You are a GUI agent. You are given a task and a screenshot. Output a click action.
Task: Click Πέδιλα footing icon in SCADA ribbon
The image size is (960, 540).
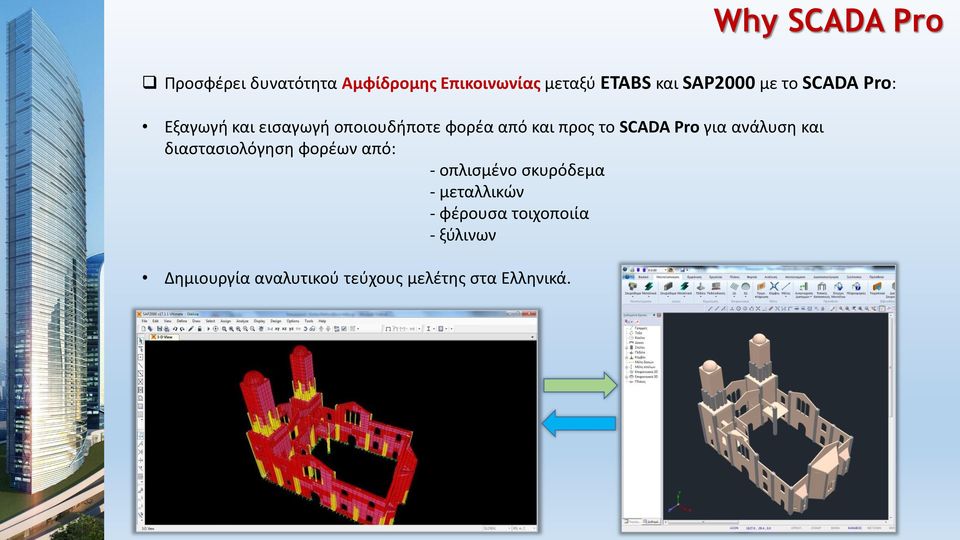[x=700, y=286]
